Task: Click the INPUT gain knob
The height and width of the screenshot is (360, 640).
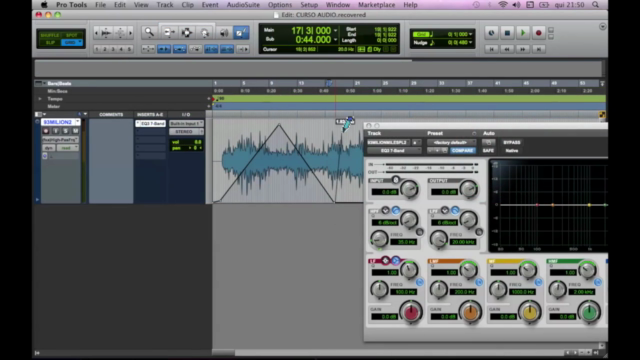Action: pos(409,189)
